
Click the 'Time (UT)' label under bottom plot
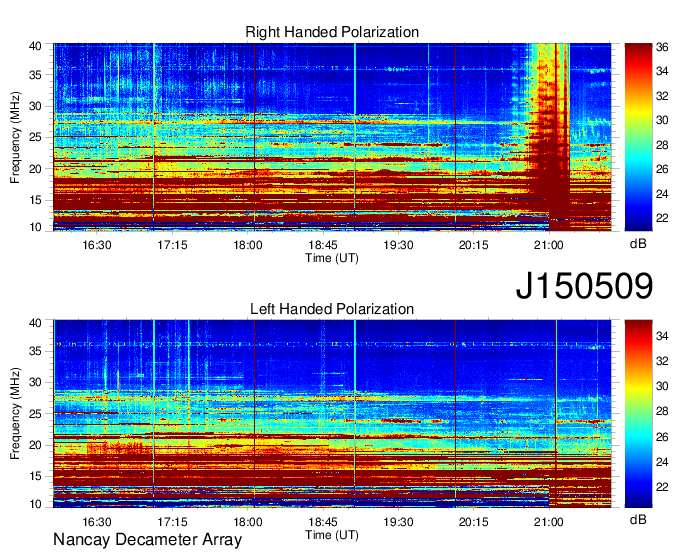click(332, 535)
